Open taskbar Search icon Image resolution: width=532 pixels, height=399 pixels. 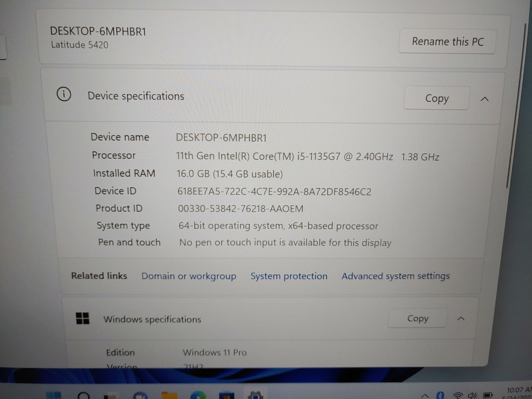click(x=84, y=395)
